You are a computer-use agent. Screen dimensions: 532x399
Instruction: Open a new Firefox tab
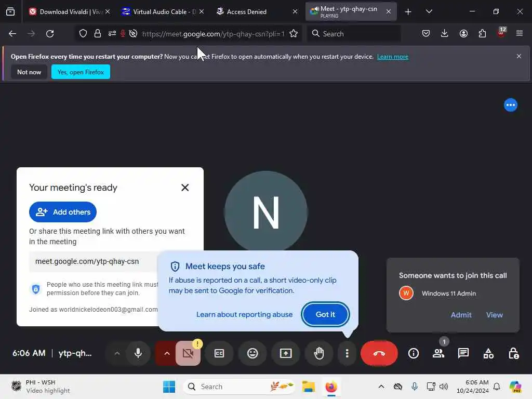pos(408,11)
